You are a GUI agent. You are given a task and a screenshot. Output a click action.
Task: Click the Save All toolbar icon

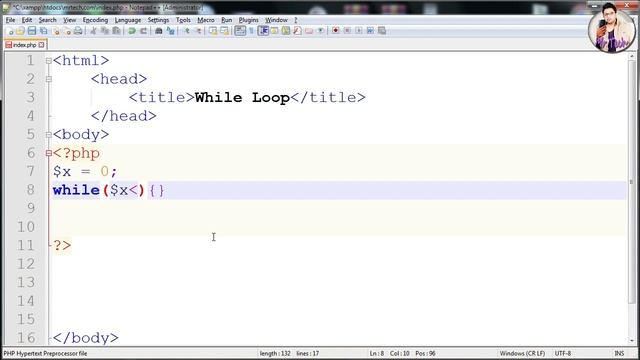(x=43, y=31)
